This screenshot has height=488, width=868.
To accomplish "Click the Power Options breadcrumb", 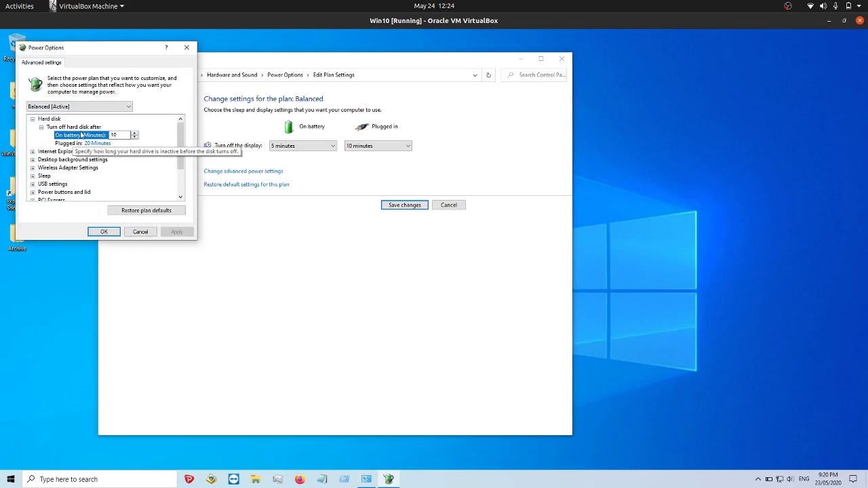I will click(x=285, y=75).
